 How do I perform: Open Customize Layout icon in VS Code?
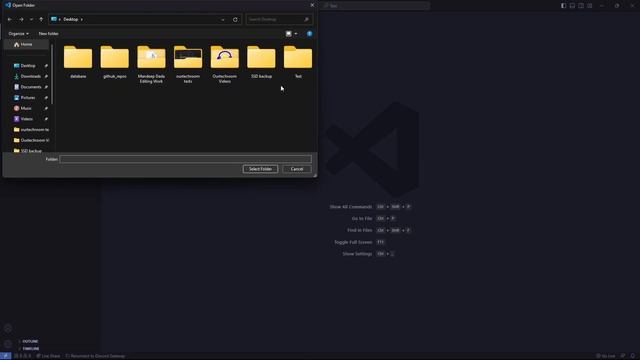tap(590, 6)
